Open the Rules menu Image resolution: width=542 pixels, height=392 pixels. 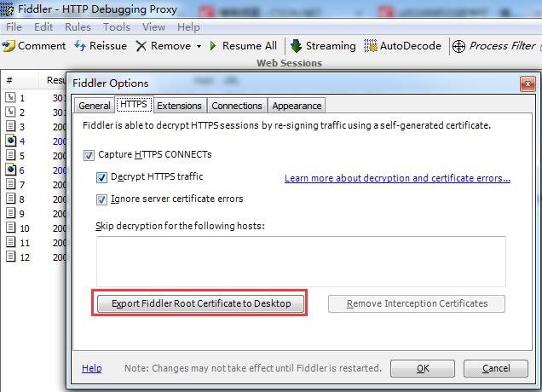[78, 27]
